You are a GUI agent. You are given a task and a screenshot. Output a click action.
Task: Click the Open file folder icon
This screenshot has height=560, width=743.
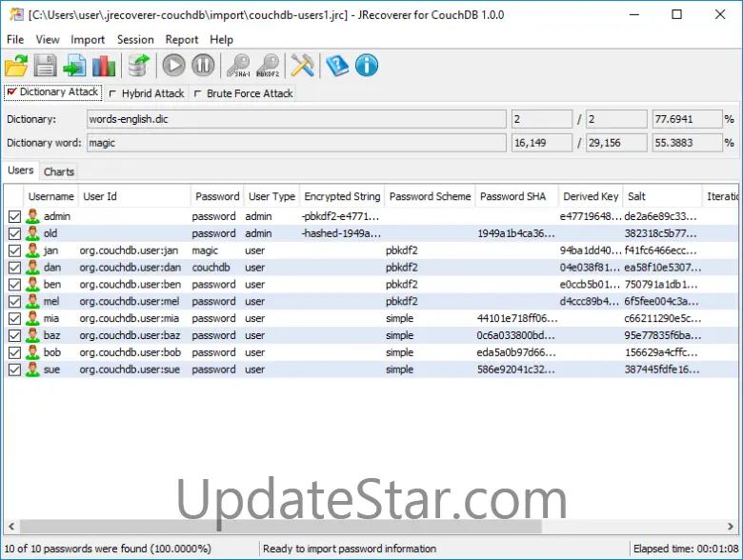(16, 66)
